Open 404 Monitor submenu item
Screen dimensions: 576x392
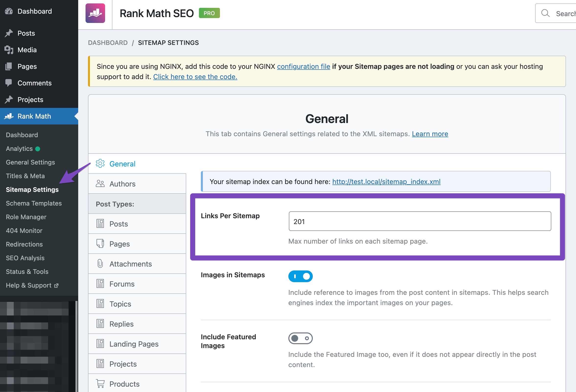click(x=24, y=231)
